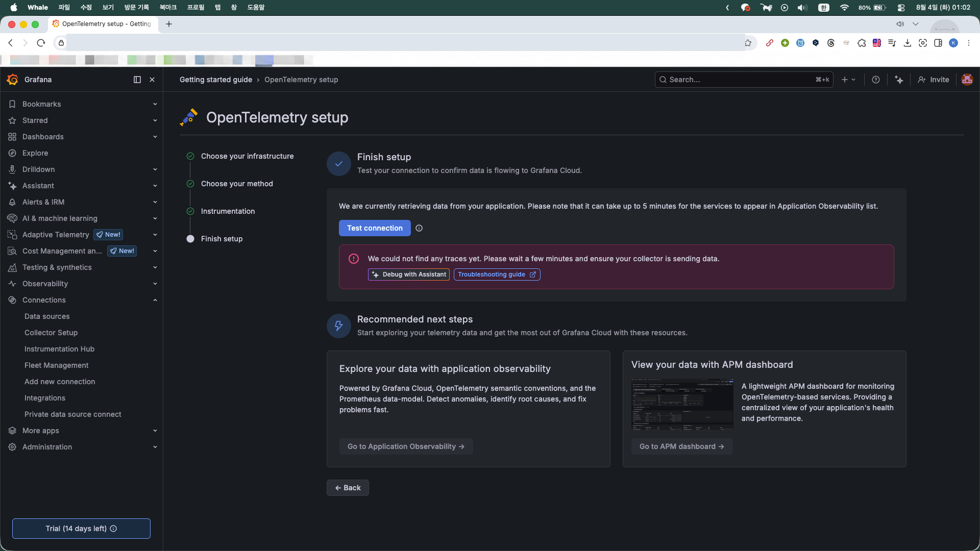The image size is (980, 551).
Task: Click the Invite button
Action: coord(933,80)
